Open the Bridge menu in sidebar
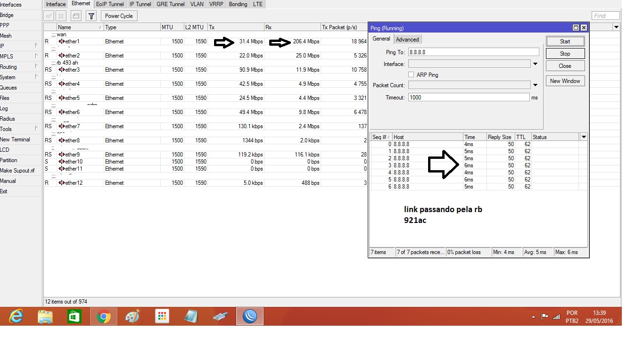The height and width of the screenshot is (362, 644). click(7, 15)
